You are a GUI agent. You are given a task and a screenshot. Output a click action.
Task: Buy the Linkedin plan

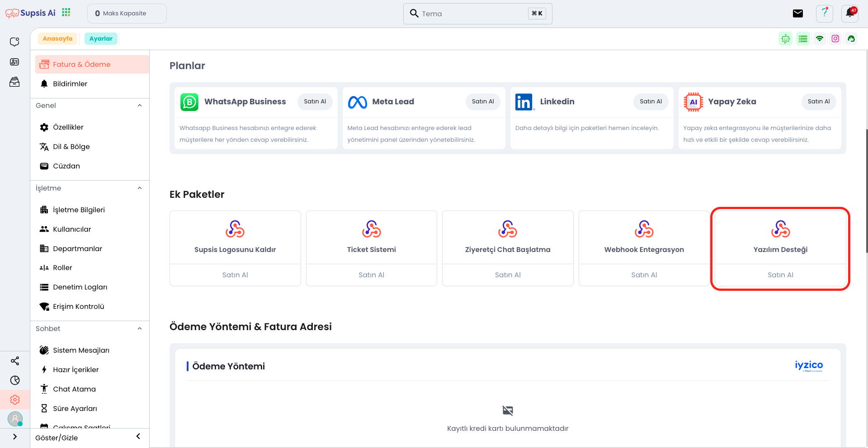click(x=651, y=102)
